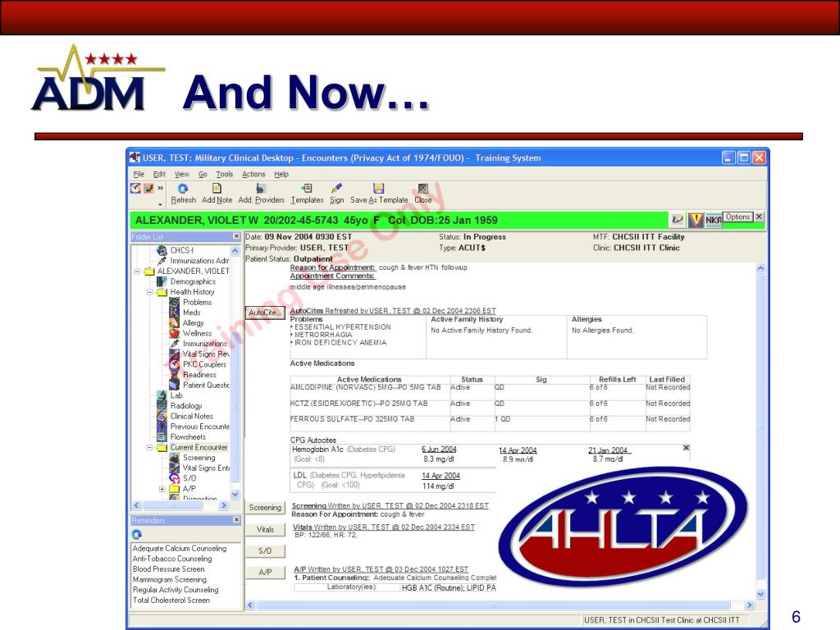
Task: Expand the A/P tree node
Action: pyautogui.click(x=162, y=489)
